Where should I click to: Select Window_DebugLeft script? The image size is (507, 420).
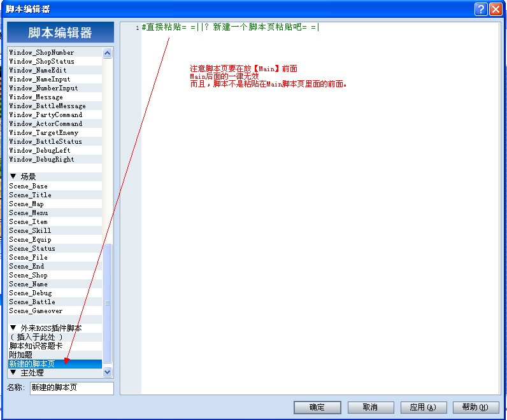pyautogui.click(x=55, y=151)
